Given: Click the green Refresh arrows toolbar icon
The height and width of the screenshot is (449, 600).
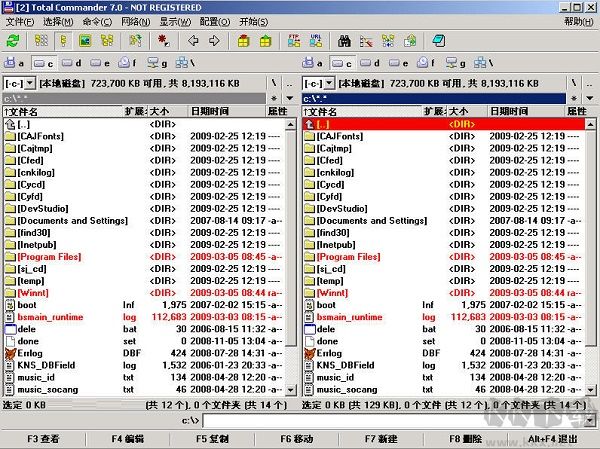Looking at the screenshot, I should [x=13, y=41].
